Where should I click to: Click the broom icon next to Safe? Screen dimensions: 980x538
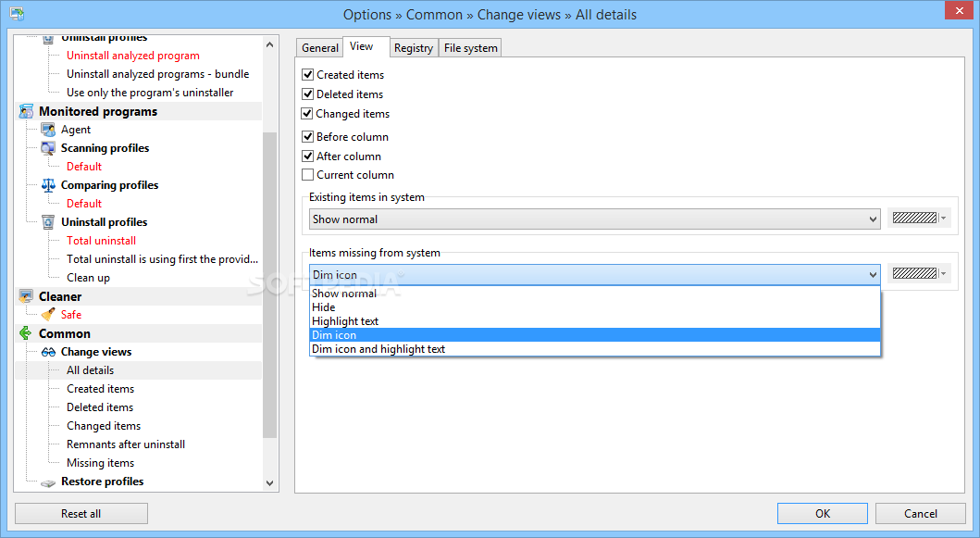[48, 315]
